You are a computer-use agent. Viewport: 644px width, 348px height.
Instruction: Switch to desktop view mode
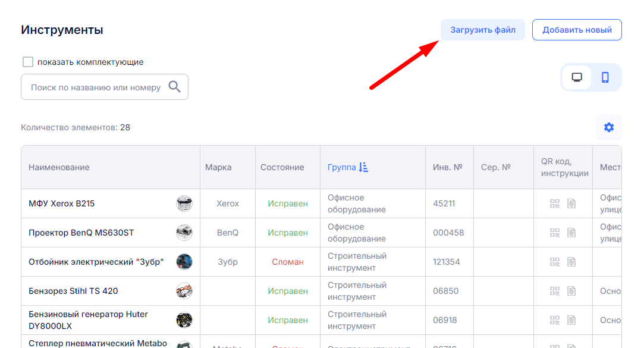tap(577, 77)
